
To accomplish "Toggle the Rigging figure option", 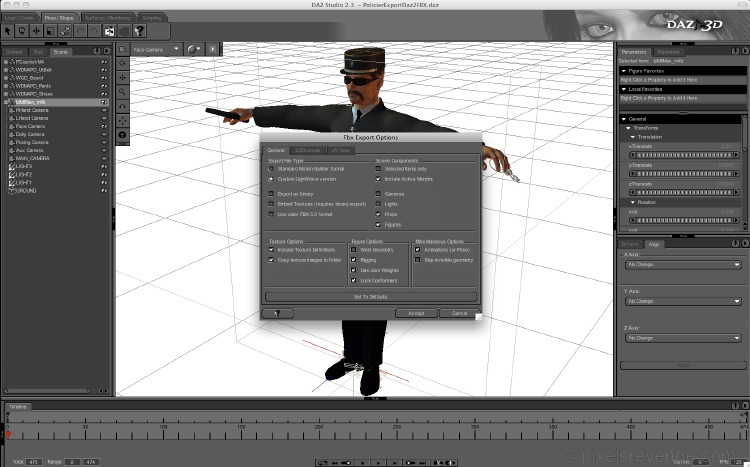I will point(354,260).
